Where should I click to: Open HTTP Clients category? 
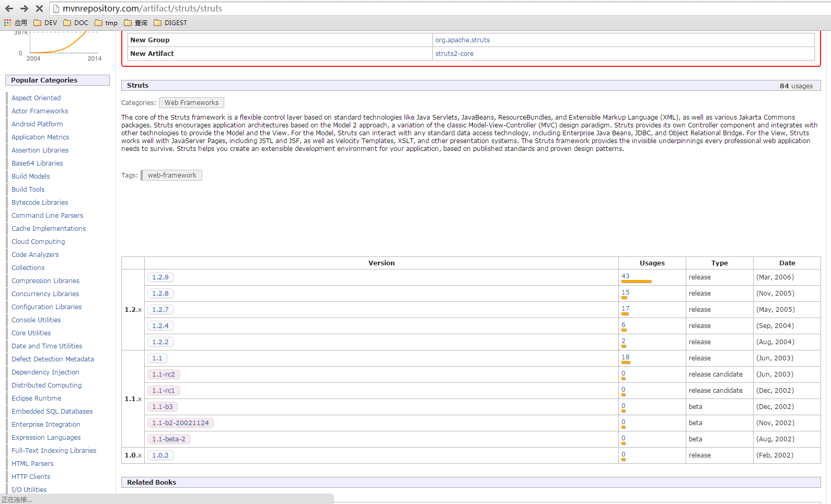pyautogui.click(x=31, y=477)
